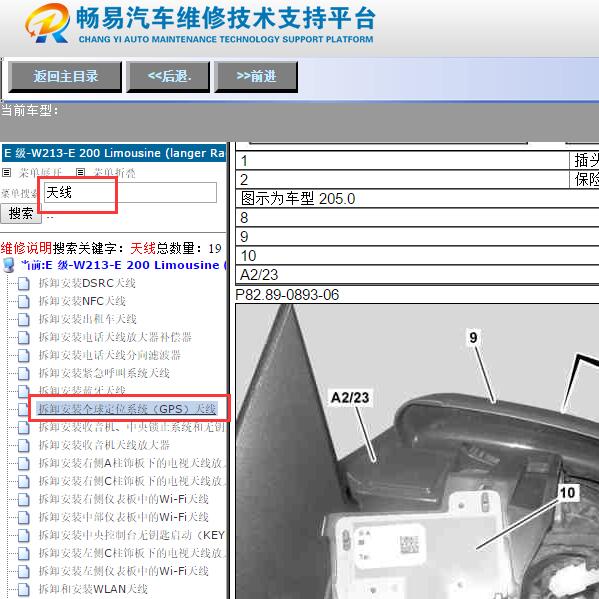Click the document icon beside 拆卸安装电话天线分向滤波器
Screen dimensions: 599x599
[x=24, y=355]
